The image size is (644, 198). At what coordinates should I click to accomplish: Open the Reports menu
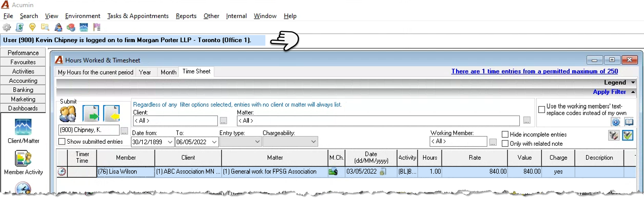coord(186,16)
